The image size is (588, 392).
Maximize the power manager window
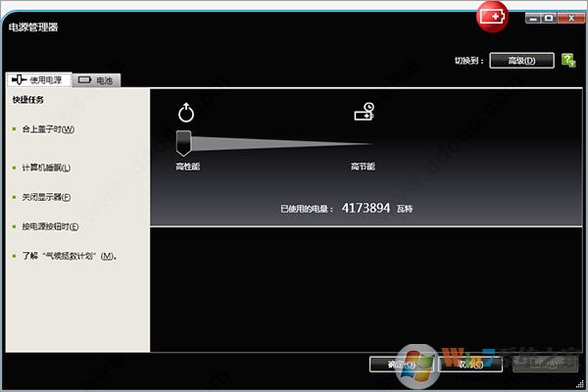pos(549,18)
